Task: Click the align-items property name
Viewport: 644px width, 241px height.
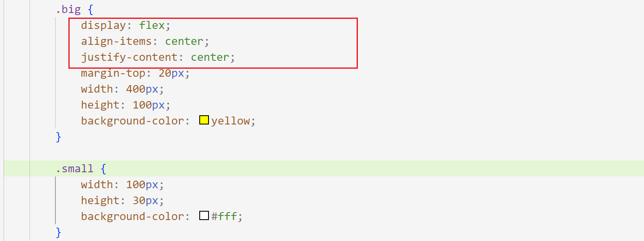Action: tap(116, 41)
